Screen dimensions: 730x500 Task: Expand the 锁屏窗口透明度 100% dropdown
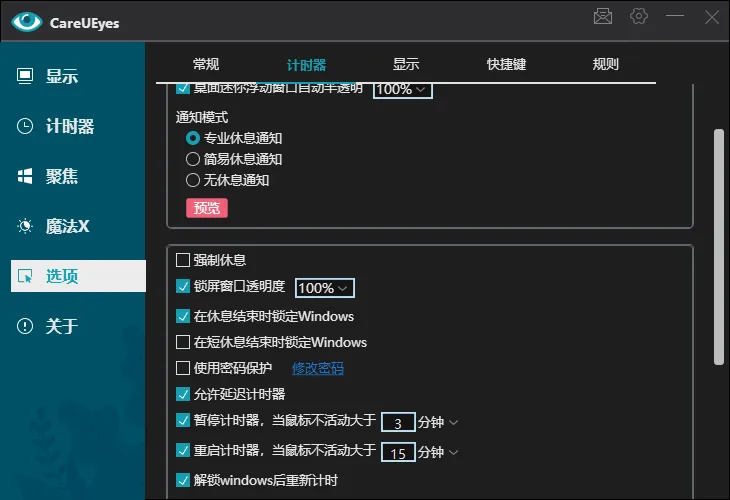pyautogui.click(x=325, y=288)
